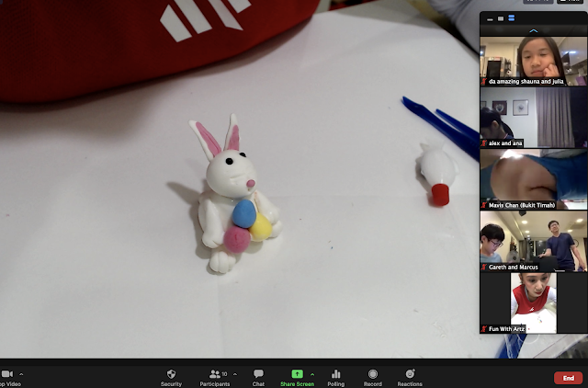Screen dimensions: 588x388
Task: Click the red End button
Action: (568, 378)
